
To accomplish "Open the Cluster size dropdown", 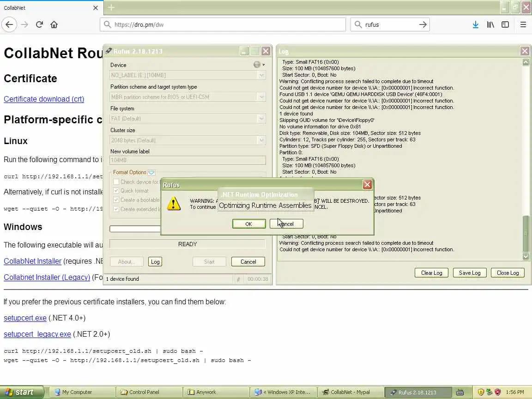I will [x=187, y=140].
